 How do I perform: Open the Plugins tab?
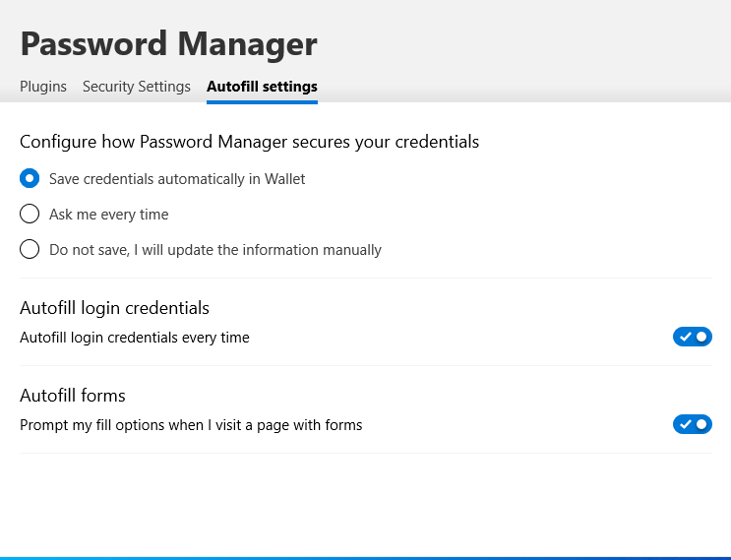(x=43, y=87)
